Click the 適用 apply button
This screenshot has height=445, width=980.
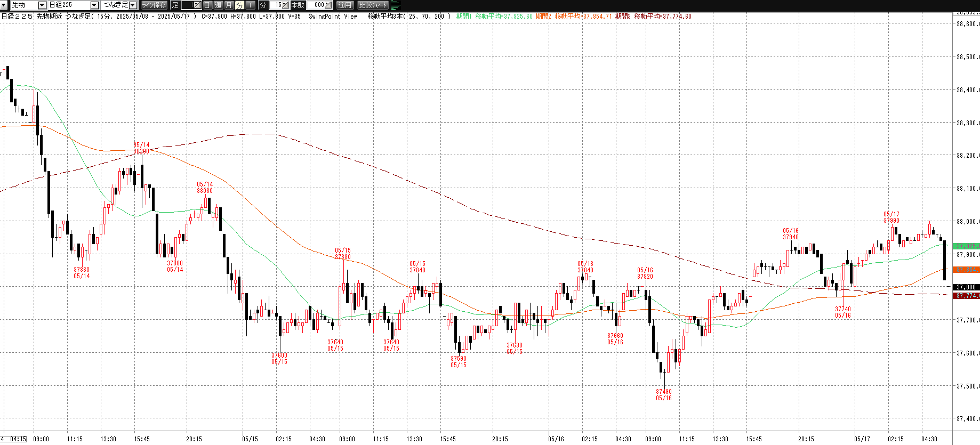[345, 5]
